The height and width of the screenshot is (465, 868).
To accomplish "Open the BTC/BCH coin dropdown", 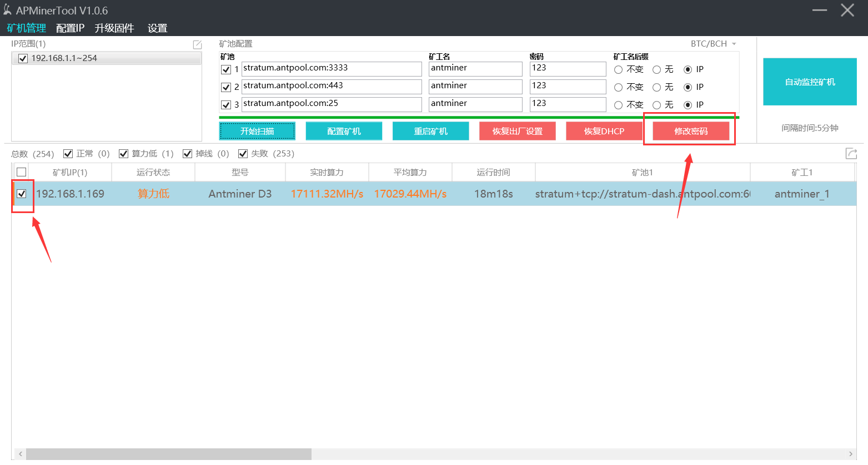I will [x=713, y=44].
